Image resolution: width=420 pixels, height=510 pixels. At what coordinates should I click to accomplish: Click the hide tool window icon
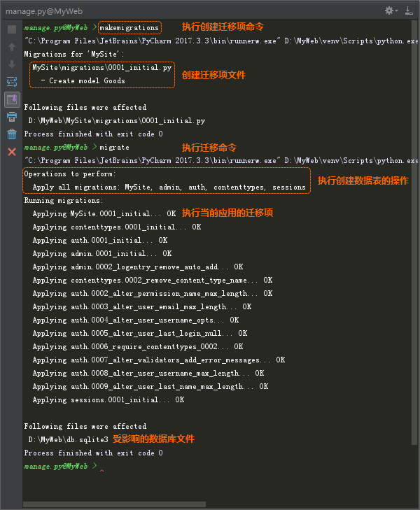click(x=409, y=10)
